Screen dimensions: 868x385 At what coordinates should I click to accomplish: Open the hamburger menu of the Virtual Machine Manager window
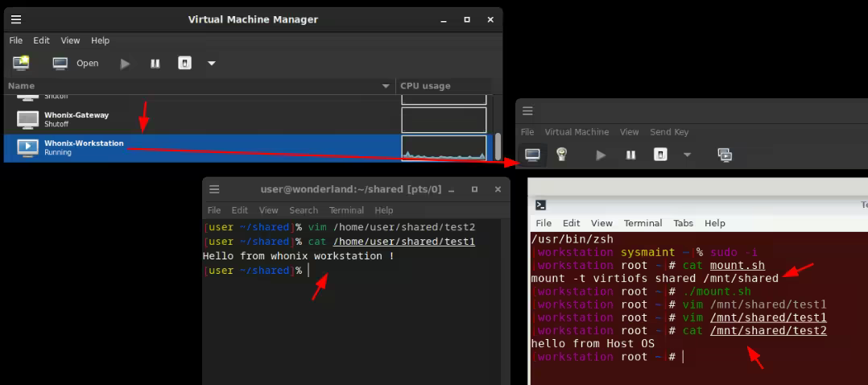(16, 19)
